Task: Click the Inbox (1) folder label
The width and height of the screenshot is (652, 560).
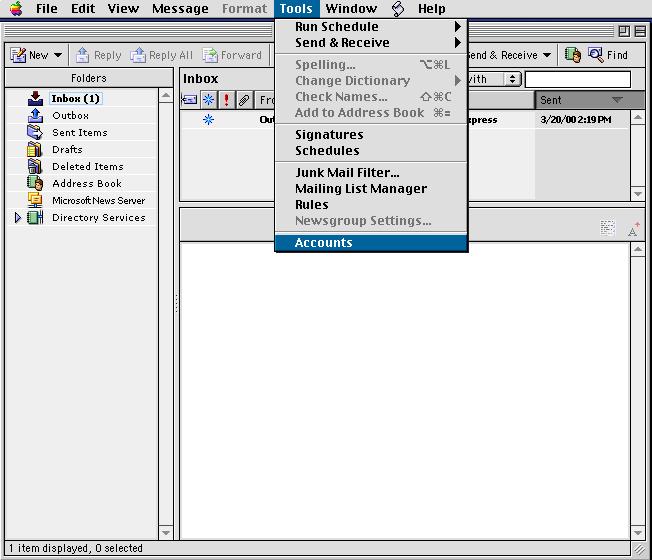Action: pyautogui.click(x=76, y=99)
